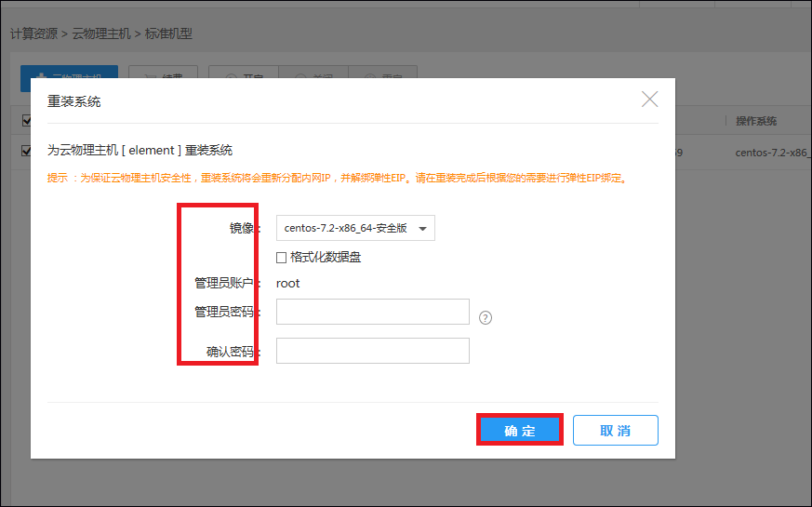This screenshot has height=507, width=812.
Task: Click the 重启 restart toolbar button
Action: point(382,73)
